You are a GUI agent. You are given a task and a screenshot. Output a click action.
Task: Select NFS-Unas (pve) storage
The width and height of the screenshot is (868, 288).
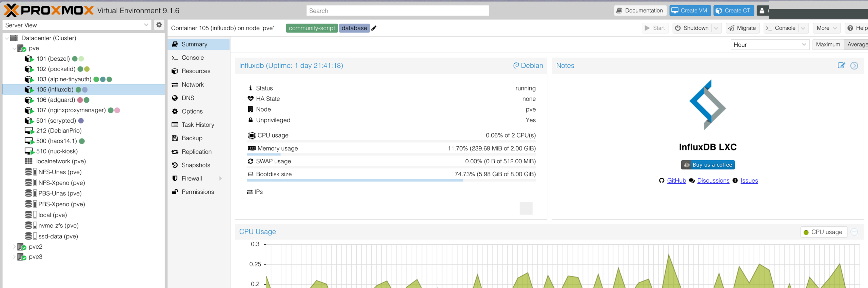pos(60,172)
